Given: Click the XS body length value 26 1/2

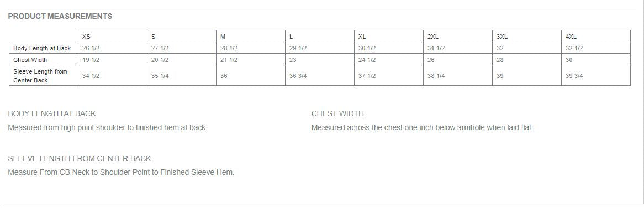Looking at the screenshot, I should click(x=91, y=48).
